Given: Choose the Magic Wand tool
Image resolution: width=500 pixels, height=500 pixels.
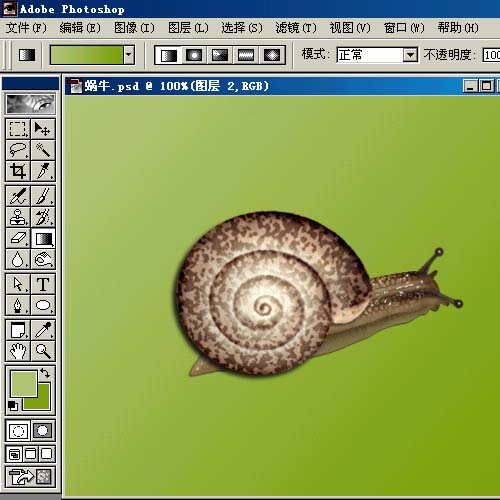Looking at the screenshot, I should coord(43,150).
